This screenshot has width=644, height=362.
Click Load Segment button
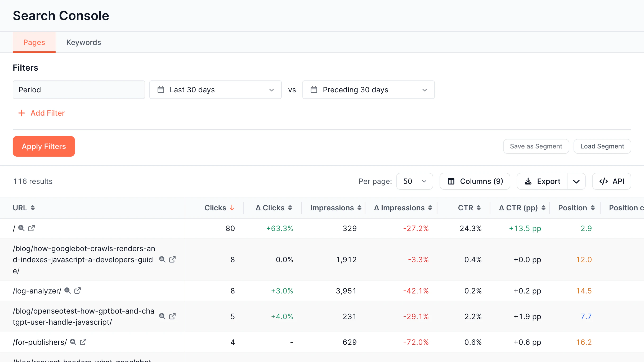click(x=602, y=146)
